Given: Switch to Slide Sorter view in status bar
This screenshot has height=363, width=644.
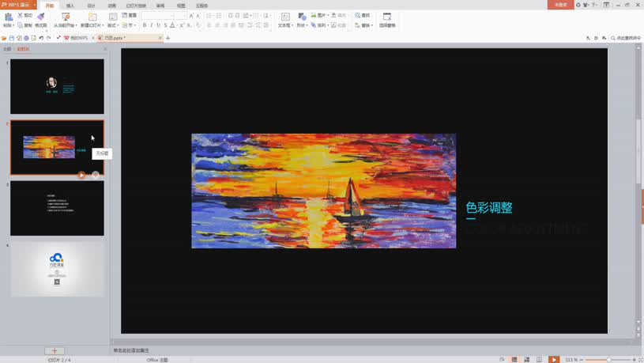Looking at the screenshot, I should pos(526,360).
